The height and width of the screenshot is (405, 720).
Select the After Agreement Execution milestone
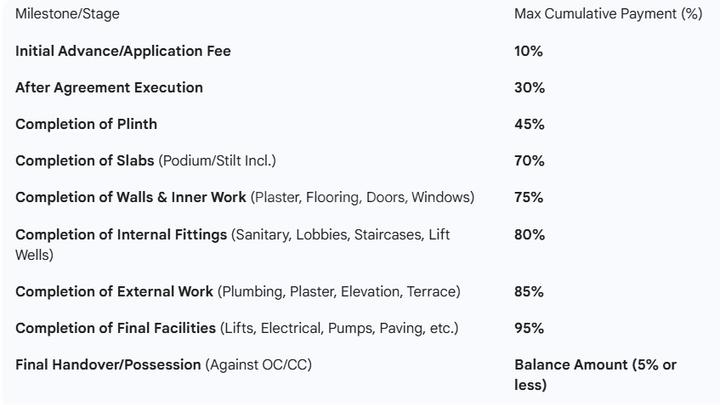pyautogui.click(x=109, y=88)
